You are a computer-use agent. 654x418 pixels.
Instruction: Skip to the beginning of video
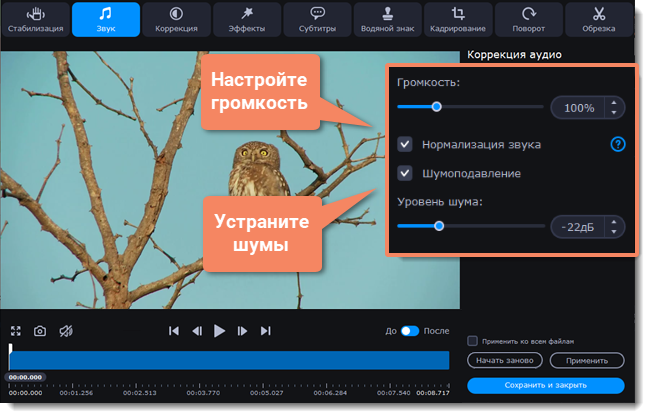[174, 331]
